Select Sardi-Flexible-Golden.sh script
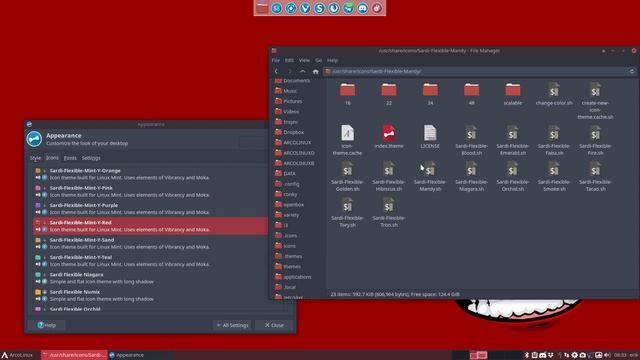 pyautogui.click(x=347, y=176)
